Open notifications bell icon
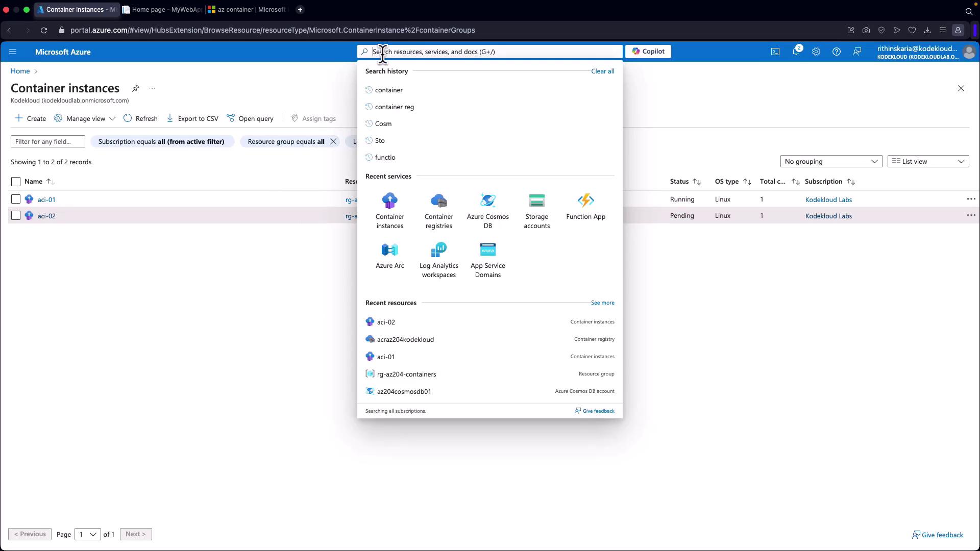Viewport: 980px width, 551px height. click(x=795, y=52)
